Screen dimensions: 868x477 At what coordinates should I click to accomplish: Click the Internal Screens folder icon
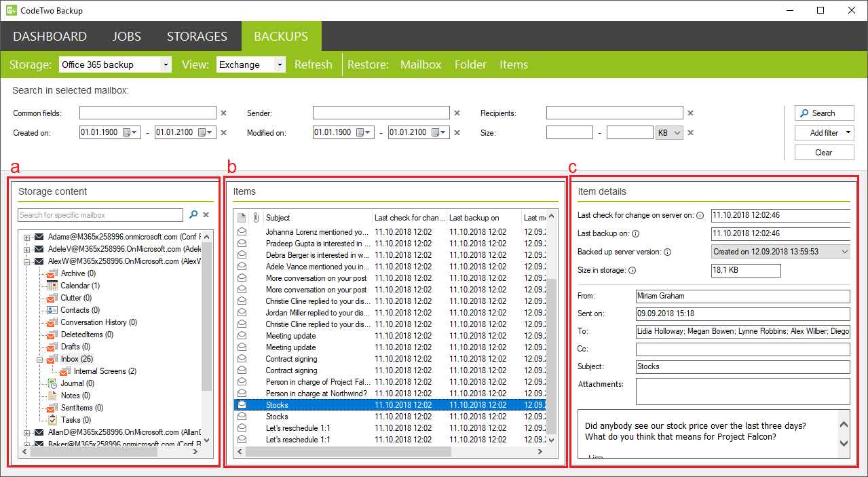[64, 371]
